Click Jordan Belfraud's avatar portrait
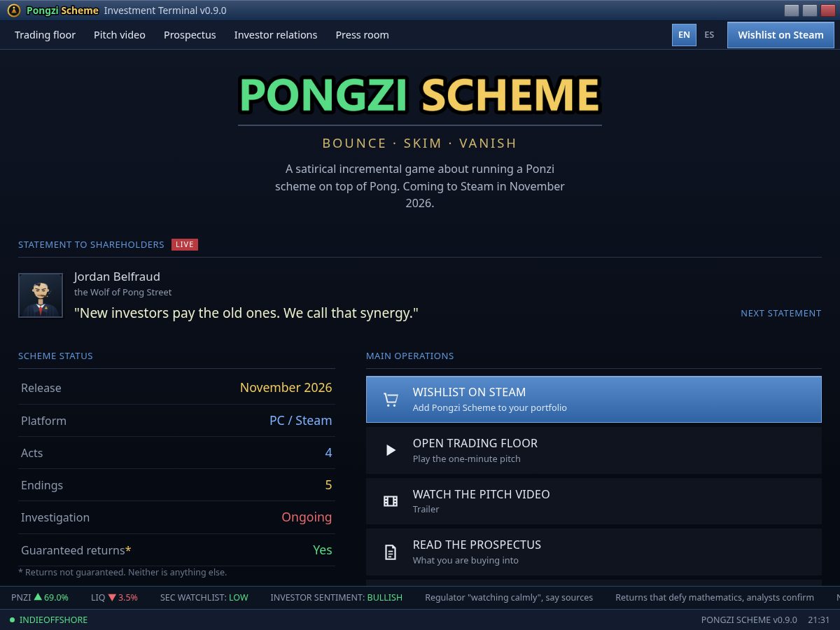Screen dimensions: 840x630 tap(41, 295)
